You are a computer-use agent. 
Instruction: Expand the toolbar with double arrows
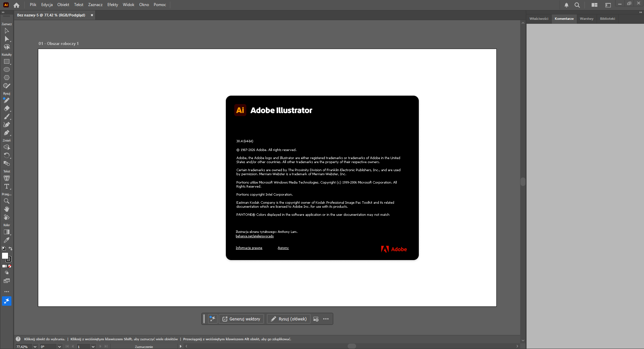[x=3, y=12]
